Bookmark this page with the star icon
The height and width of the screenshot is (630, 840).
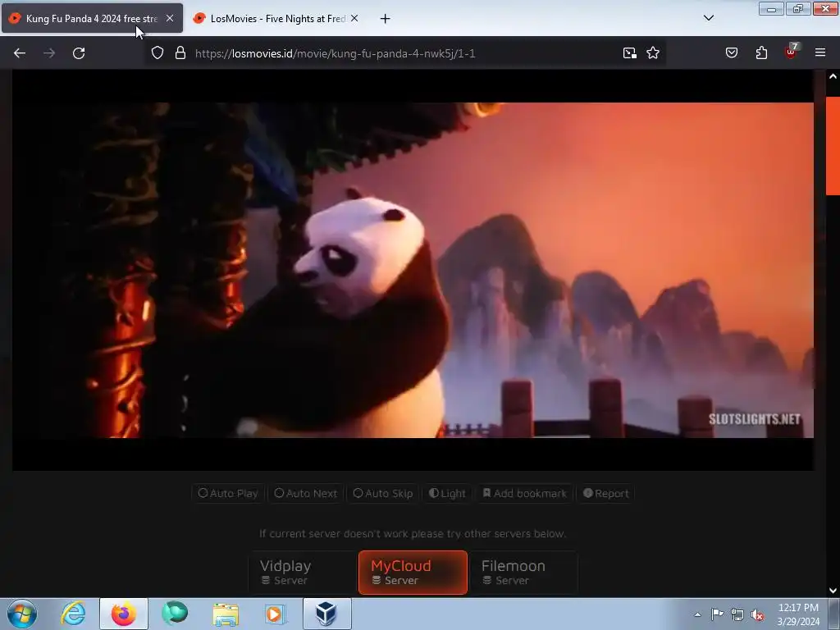tap(652, 53)
